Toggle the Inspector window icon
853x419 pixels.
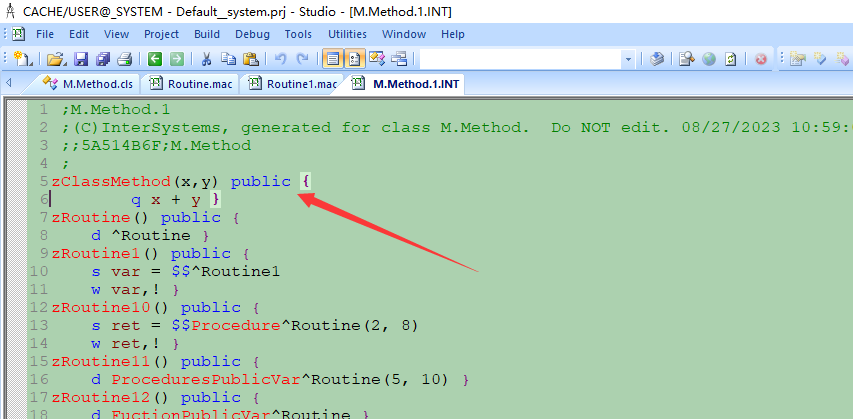coord(354,59)
